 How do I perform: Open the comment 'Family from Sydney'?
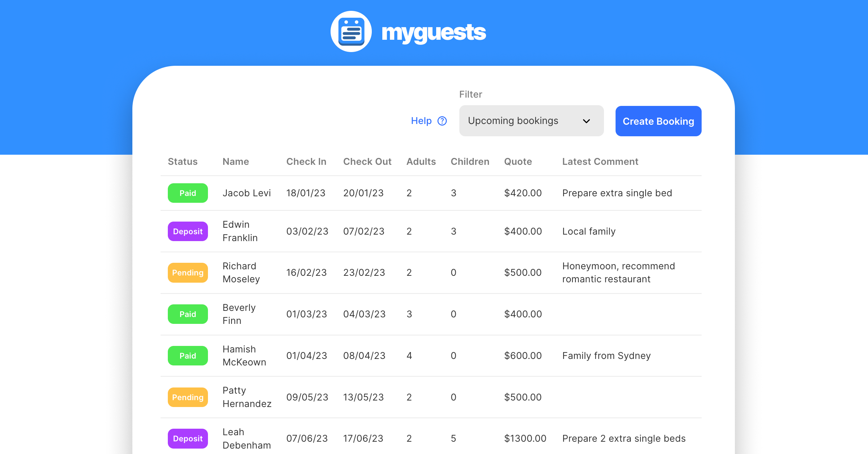[606, 356]
